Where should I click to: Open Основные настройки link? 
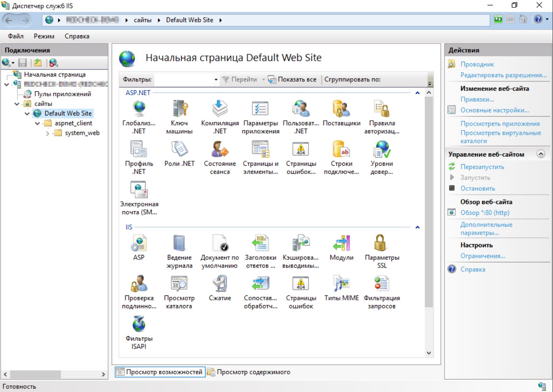pos(494,110)
